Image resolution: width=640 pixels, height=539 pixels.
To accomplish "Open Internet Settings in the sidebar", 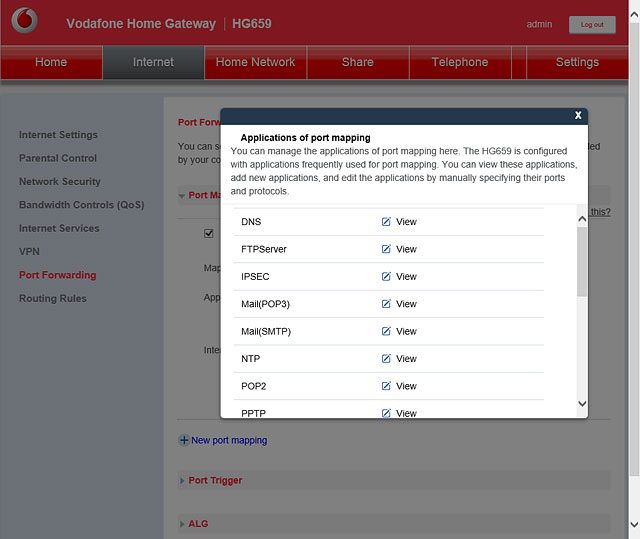I will (x=58, y=135).
